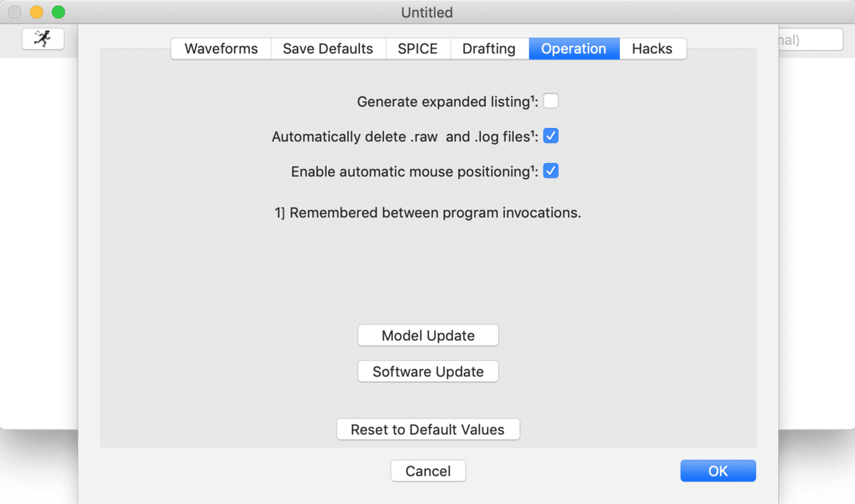
Task: Click the gray close window button
Action: point(14,12)
